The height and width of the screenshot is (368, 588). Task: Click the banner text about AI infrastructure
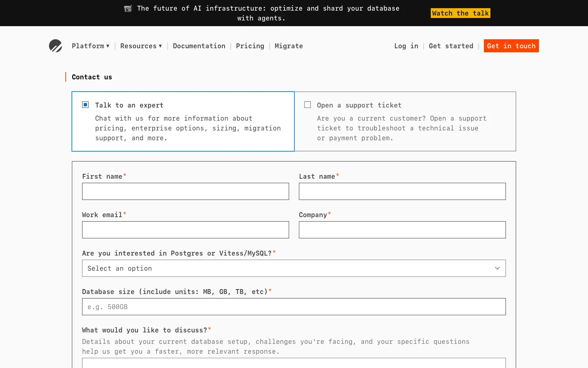262,13
